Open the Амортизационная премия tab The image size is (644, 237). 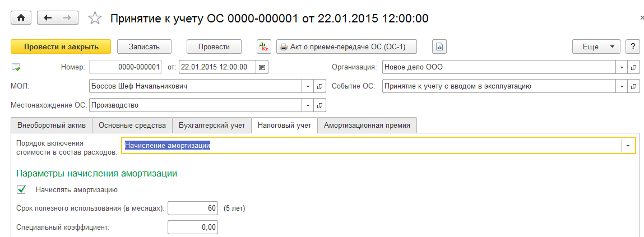click(367, 126)
